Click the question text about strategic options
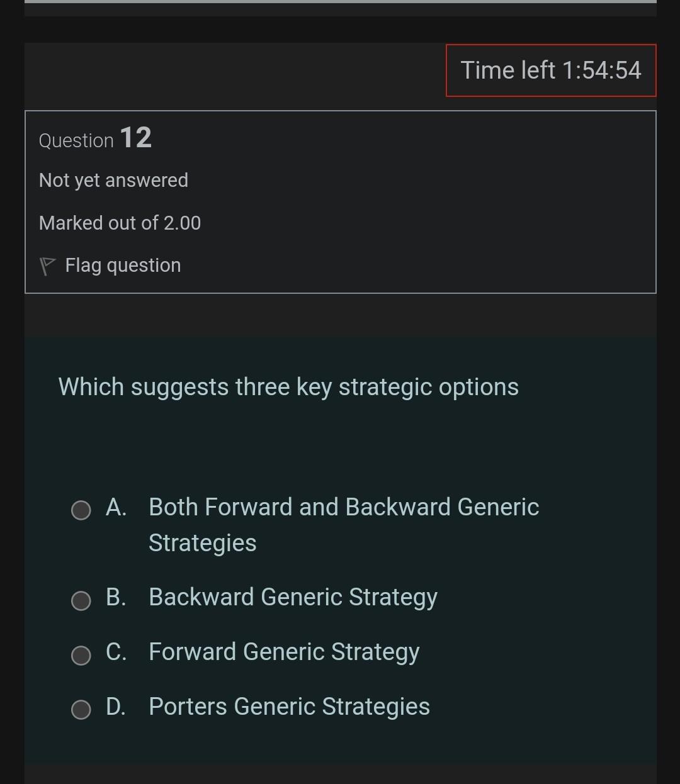Viewport: 680px width, 784px height. click(x=288, y=386)
